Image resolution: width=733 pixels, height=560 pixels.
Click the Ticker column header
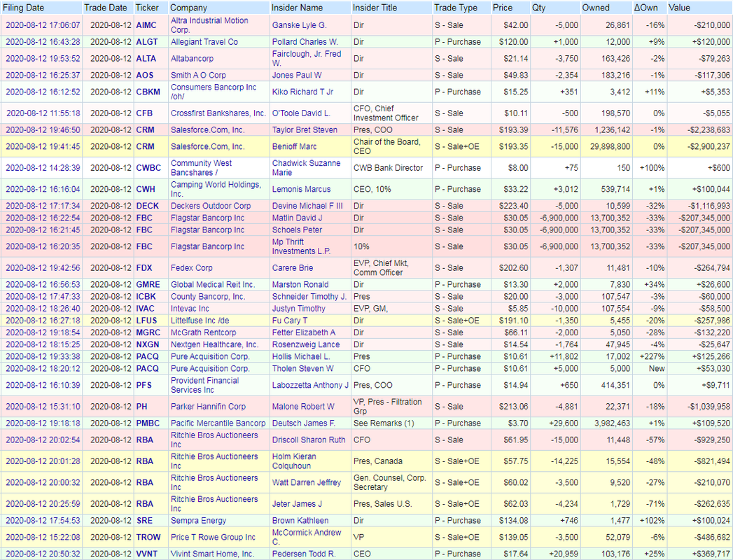click(147, 8)
